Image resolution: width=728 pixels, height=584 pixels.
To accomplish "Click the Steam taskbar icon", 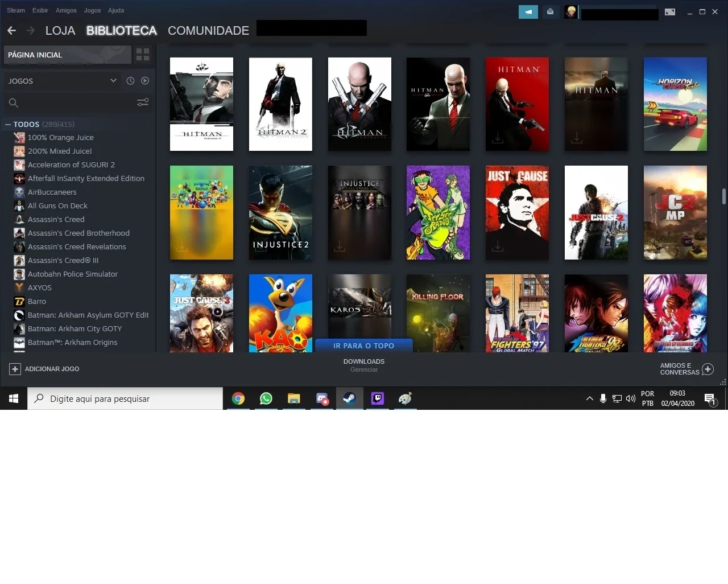I will (x=349, y=398).
